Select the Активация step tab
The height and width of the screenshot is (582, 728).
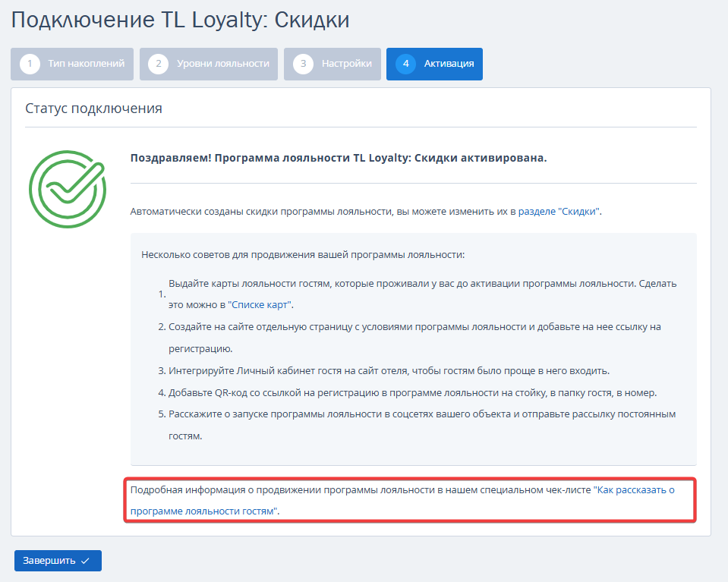pos(434,64)
